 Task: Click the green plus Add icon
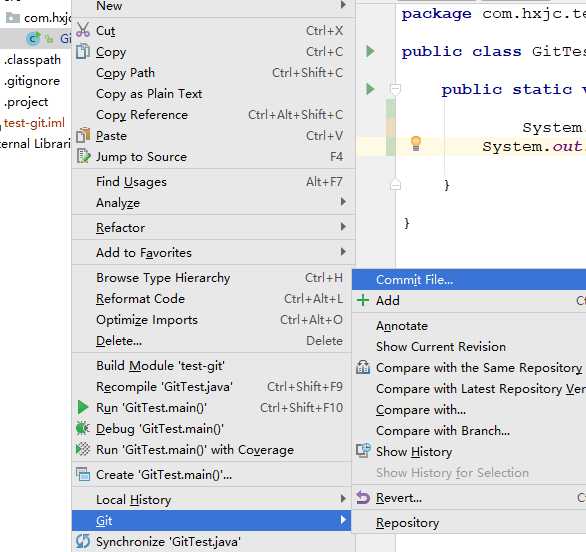pos(363,300)
